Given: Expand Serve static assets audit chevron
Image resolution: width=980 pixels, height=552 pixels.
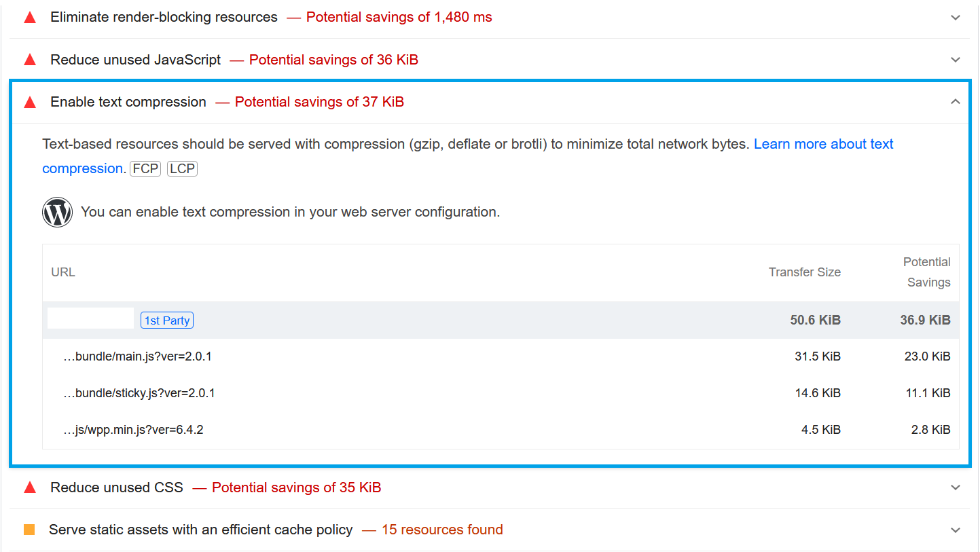Looking at the screenshot, I should point(956,530).
